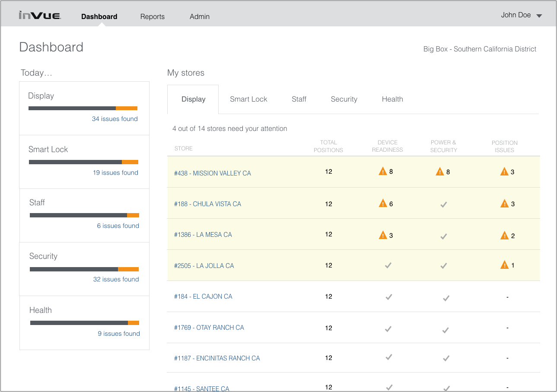The width and height of the screenshot is (557, 392).
Task: Click Chula Vista position issues warning icon
Action: [x=504, y=204]
